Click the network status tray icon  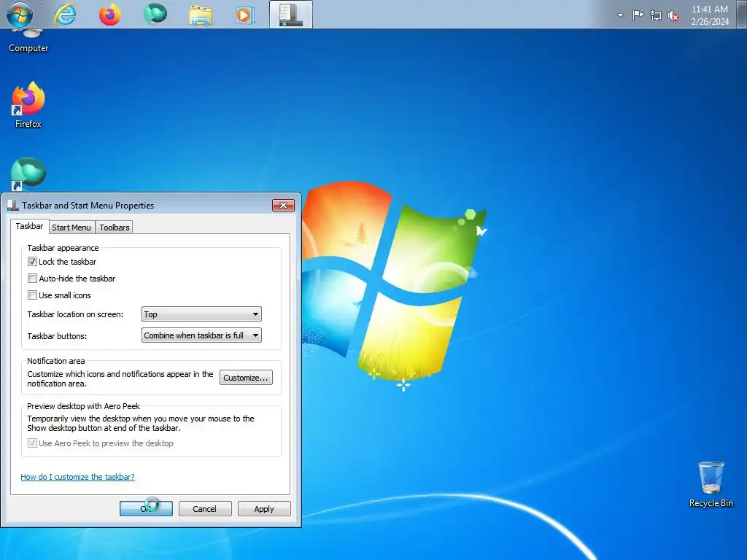[x=656, y=16]
